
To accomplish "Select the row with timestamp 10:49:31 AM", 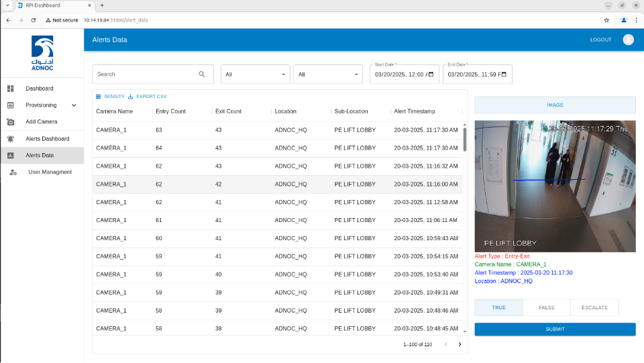I will pos(277,293).
